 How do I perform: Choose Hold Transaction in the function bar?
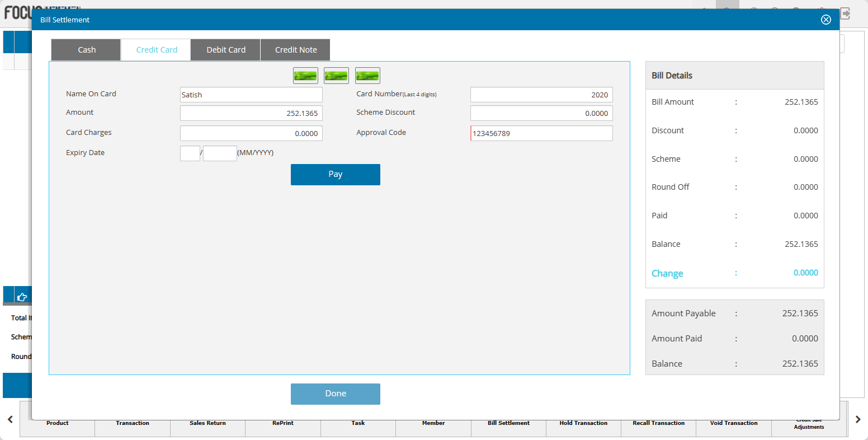[x=583, y=423]
